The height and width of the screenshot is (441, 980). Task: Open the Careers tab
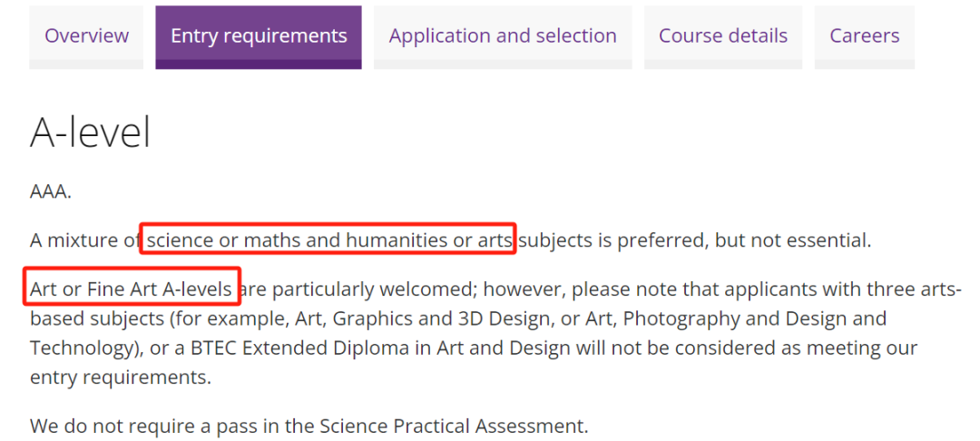[x=865, y=36]
